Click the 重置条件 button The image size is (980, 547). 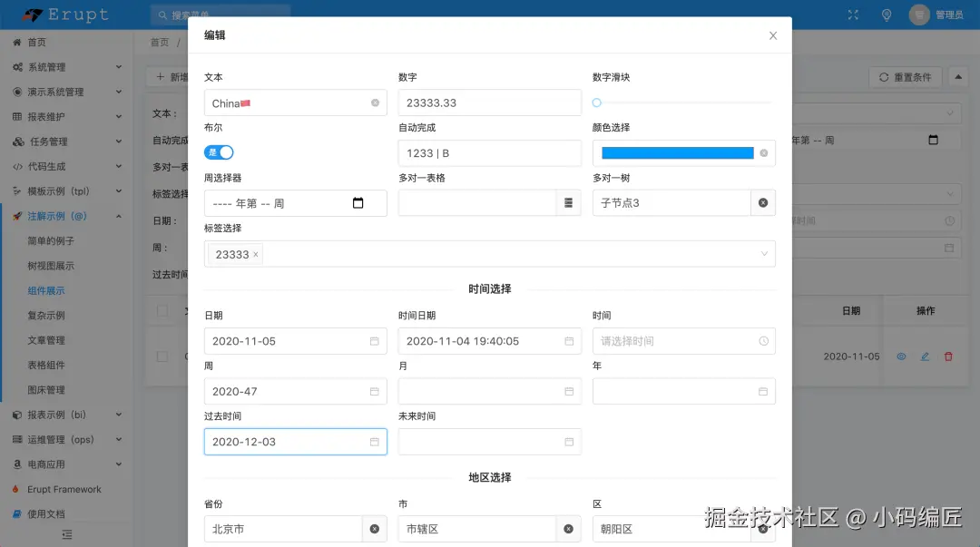pyautogui.click(x=906, y=77)
